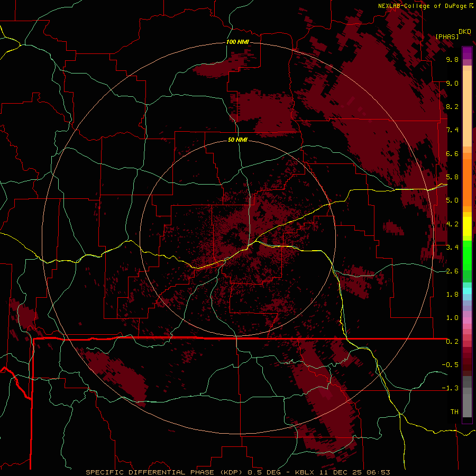Pick the bright green color bar segment

click(467, 255)
